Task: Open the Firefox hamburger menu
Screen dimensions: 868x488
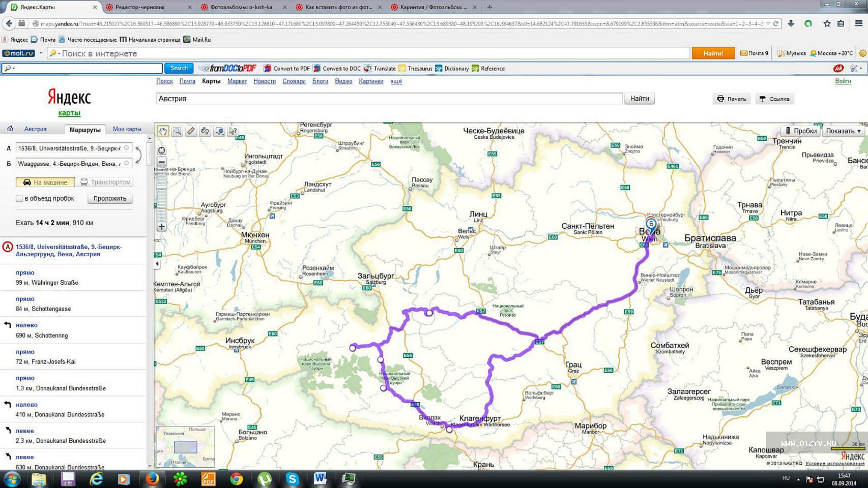Action: (x=859, y=23)
